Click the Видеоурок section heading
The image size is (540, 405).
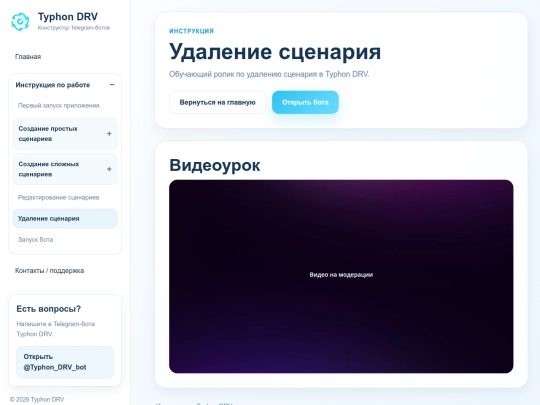pos(215,165)
